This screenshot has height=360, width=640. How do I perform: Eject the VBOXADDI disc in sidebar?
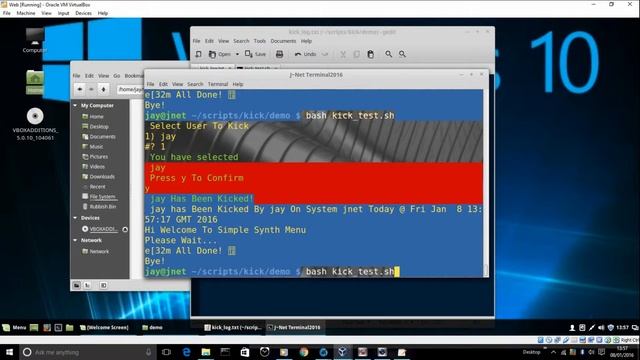tap(125, 229)
